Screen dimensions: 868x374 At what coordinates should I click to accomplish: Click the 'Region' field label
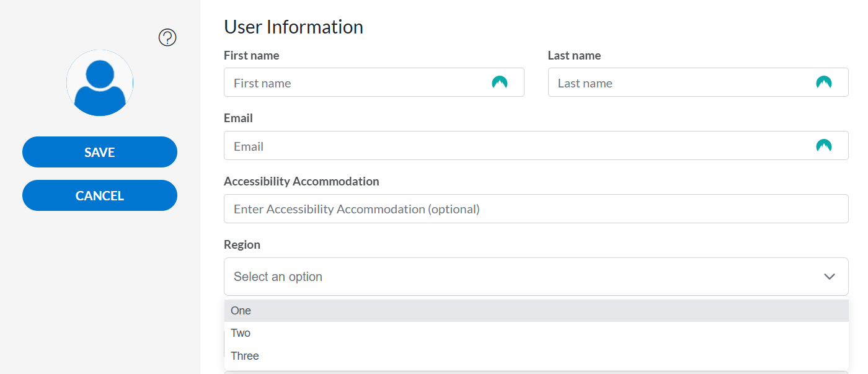[242, 244]
